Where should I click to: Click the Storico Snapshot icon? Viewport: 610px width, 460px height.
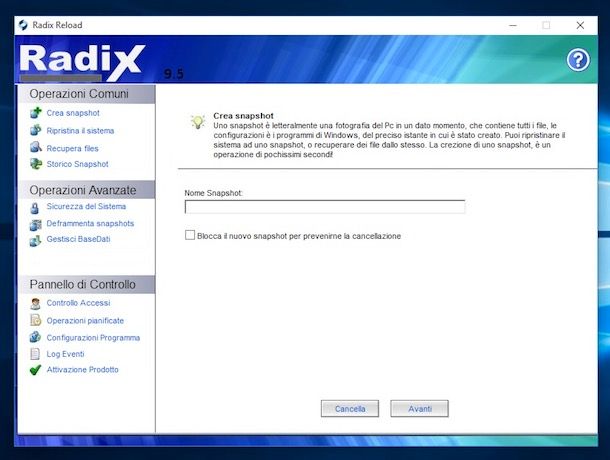36,164
